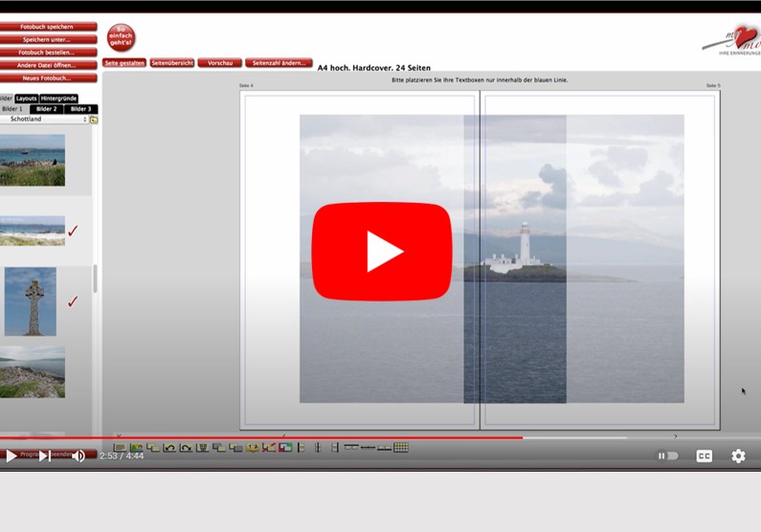The width and height of the screenshot is (761, 532).
Task: Click the Fotobuch speichern button
Action: pos(48,27)
